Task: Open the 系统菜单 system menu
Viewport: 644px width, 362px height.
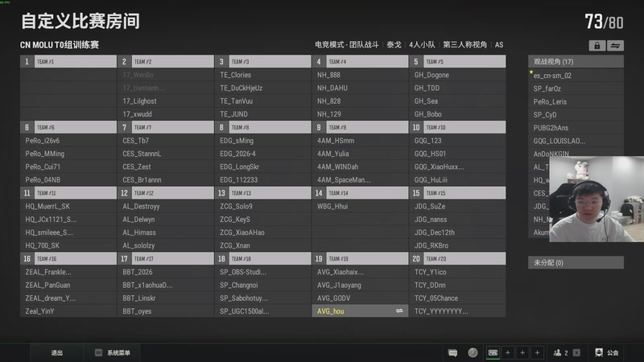Action: pos(113,352)
